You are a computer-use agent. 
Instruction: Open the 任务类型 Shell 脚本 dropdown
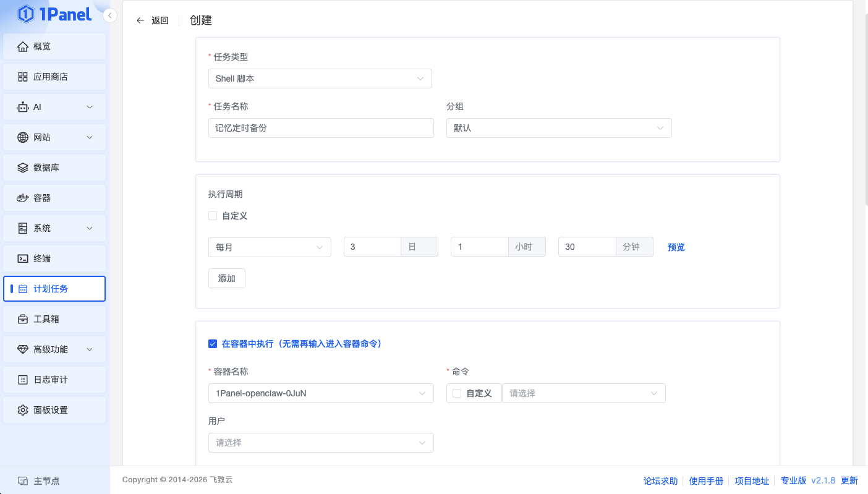(x=320, y=79)
